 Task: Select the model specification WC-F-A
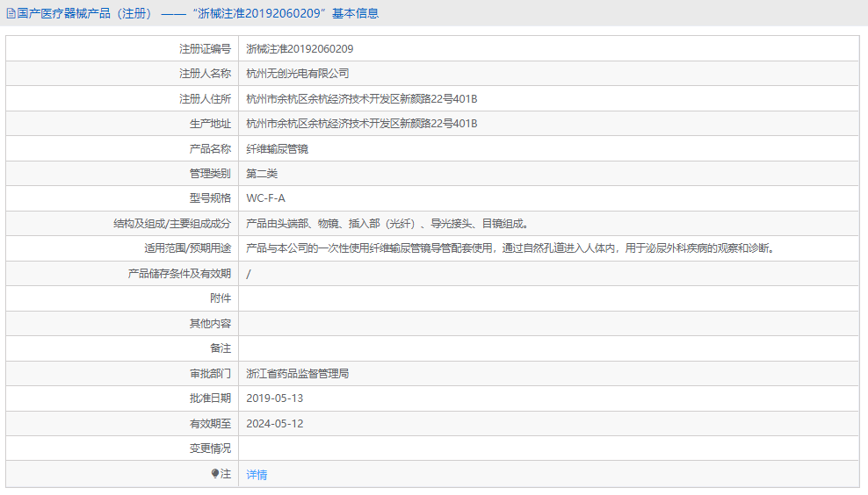point(265,198)
